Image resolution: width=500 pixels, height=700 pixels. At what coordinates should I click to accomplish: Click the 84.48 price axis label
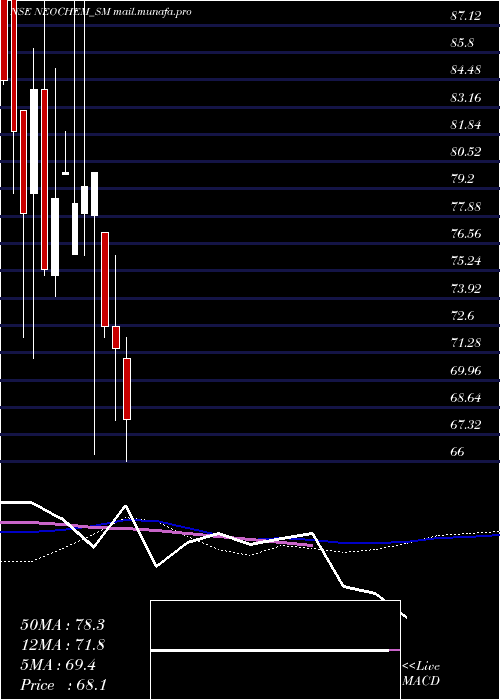point(466,70)
